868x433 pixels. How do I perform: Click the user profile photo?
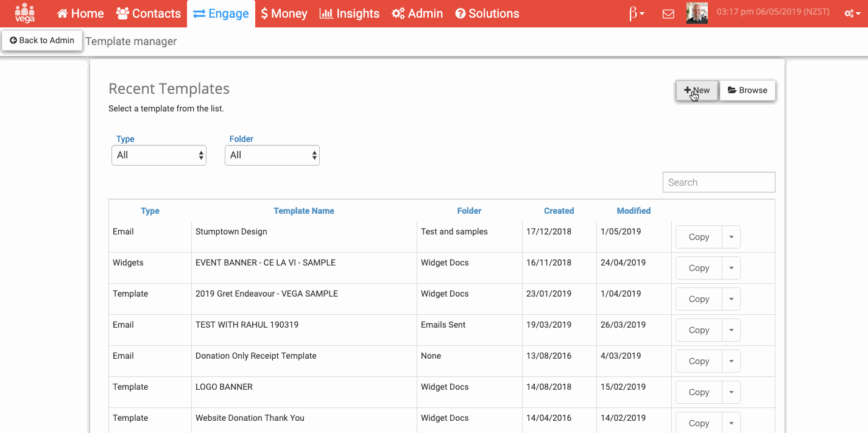pyautogui.click(x=697, y=13)
